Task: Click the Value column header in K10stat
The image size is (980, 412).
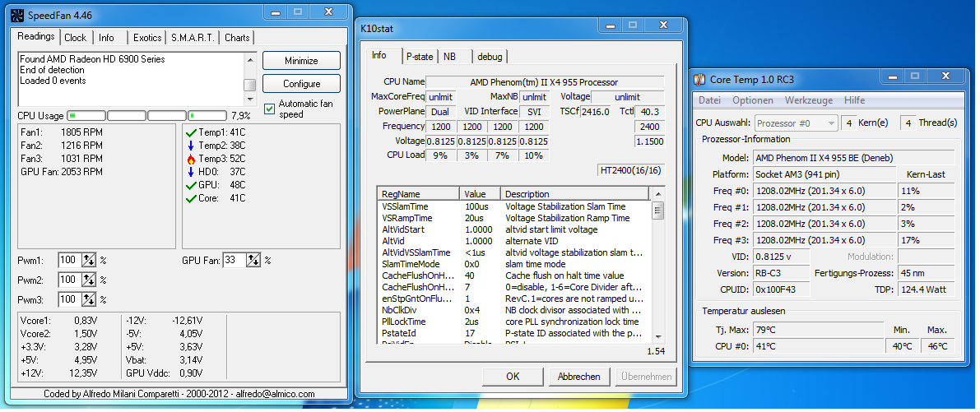Action: click(480, 194)
